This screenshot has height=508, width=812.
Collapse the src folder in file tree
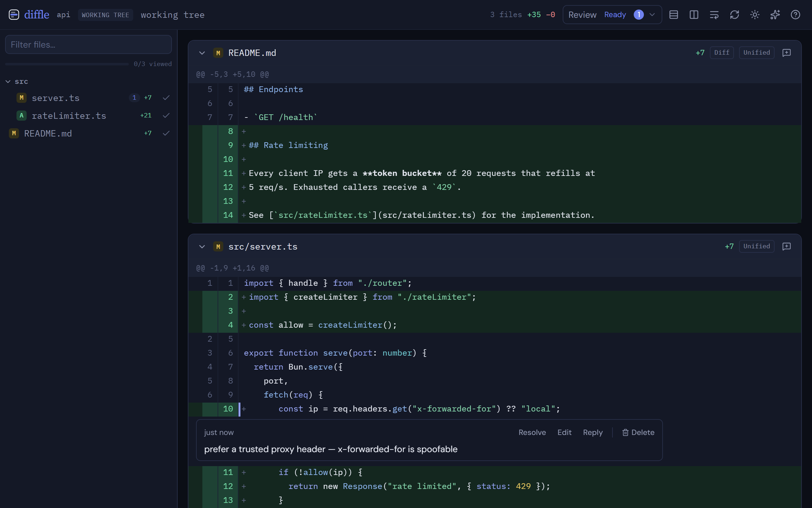click(8, 82)
